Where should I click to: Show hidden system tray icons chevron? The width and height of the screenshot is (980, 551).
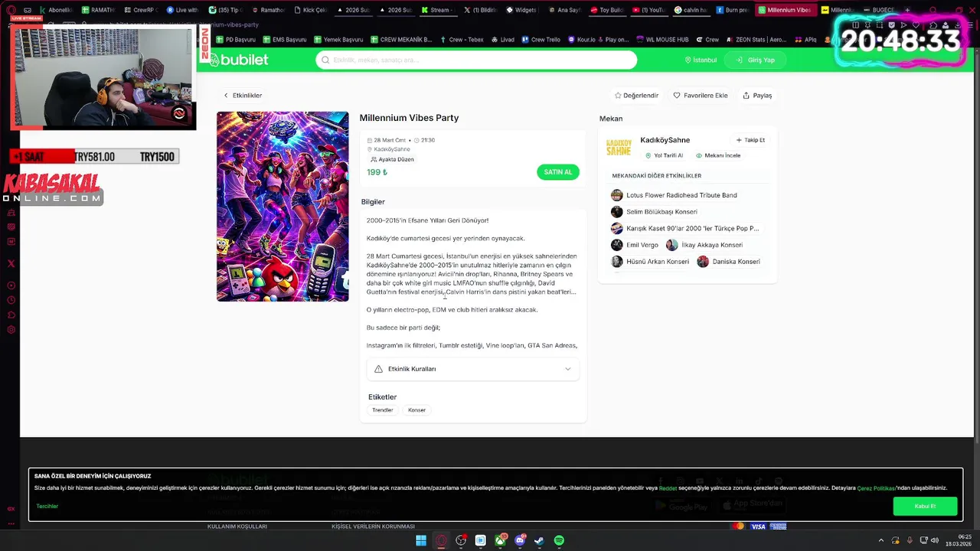pos(880,540)
